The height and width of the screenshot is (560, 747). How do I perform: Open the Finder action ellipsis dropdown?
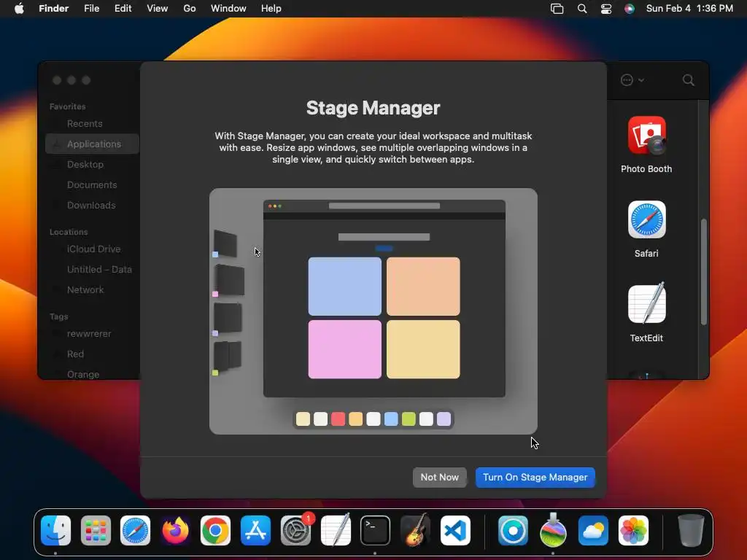(x=632, y=80)
